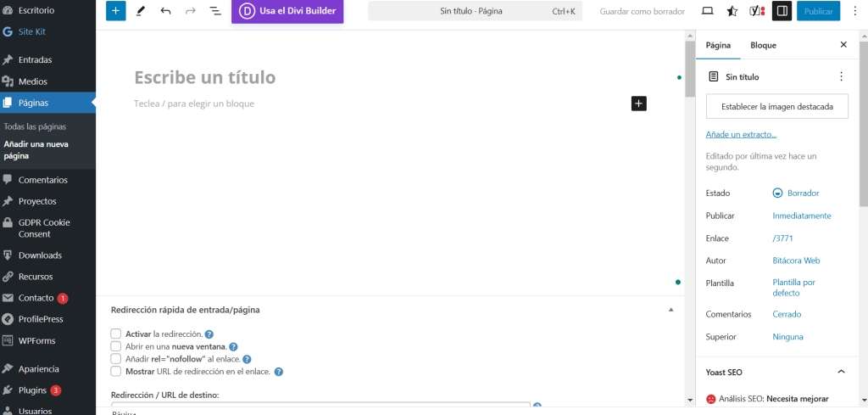Image resolution: width=868 pixels, height=415 pixels.
Task: Click Añadir una nueva página submenu
Action: (36, 150)
